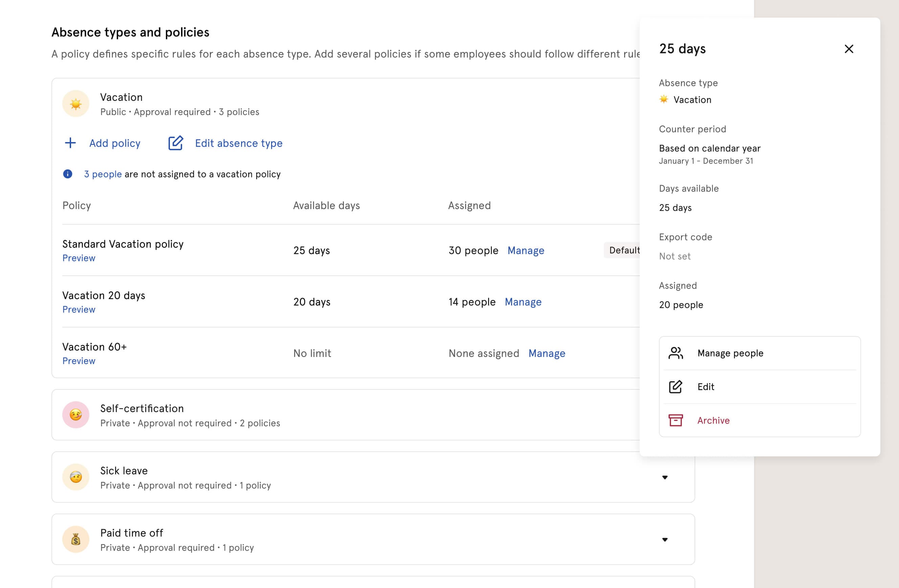Click the Paid time off money bag icon
This screenshot has width=899, height=588.
pos(76,539)
